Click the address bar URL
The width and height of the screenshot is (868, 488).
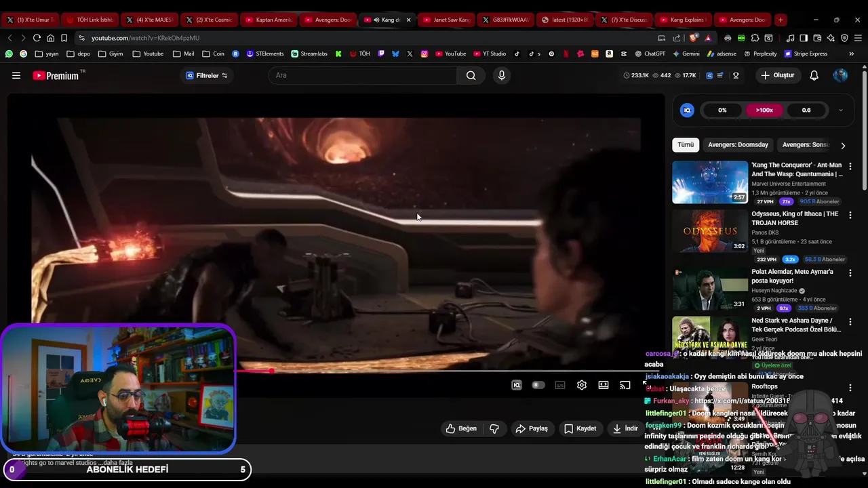click(146, 38)
